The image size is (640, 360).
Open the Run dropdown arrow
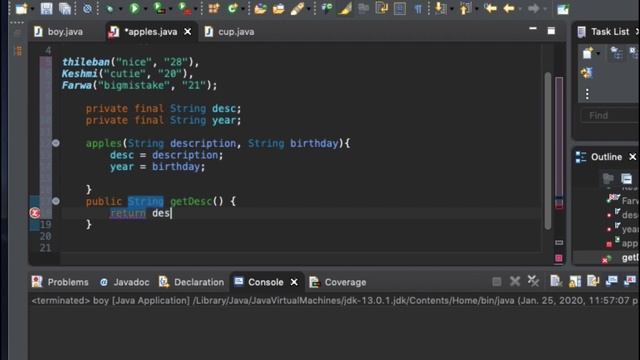[145, 9]
